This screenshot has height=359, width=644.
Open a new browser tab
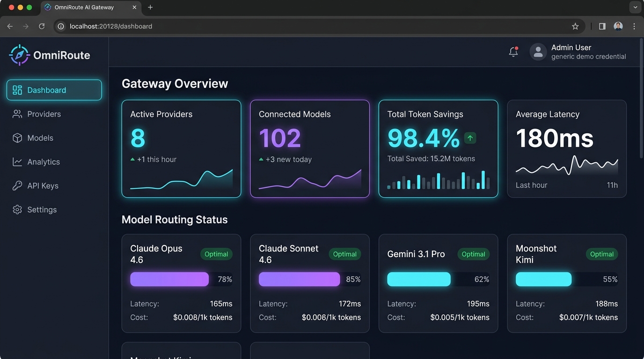click(x=150, y=7)
